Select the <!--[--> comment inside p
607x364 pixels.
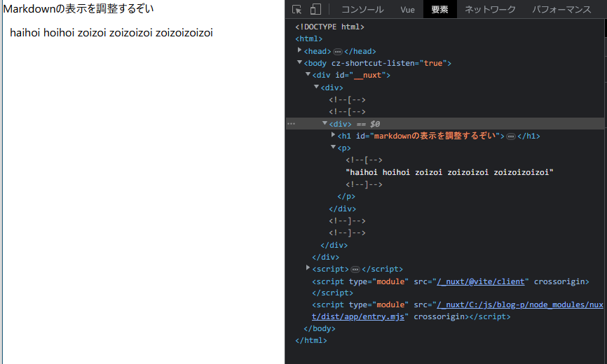tap(364, 160)
